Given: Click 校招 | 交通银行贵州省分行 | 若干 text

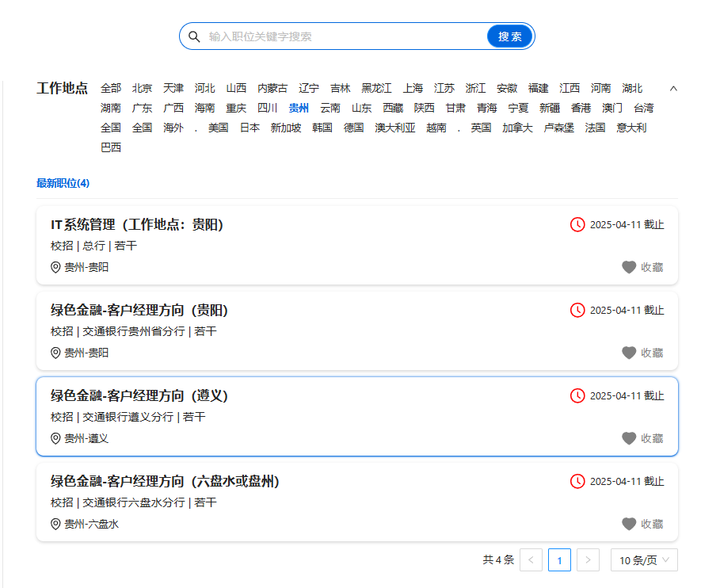Looking at the screenshot, I should click(134, 331).
